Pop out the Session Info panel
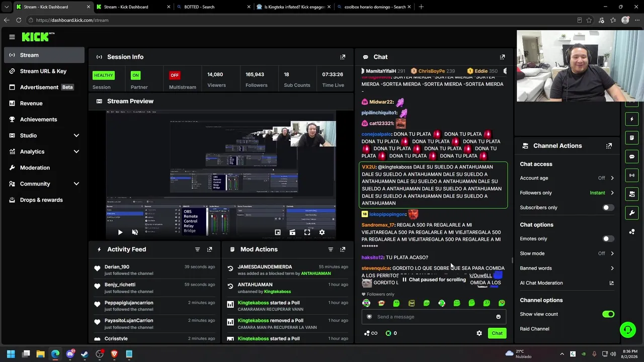 coord(343,57)
